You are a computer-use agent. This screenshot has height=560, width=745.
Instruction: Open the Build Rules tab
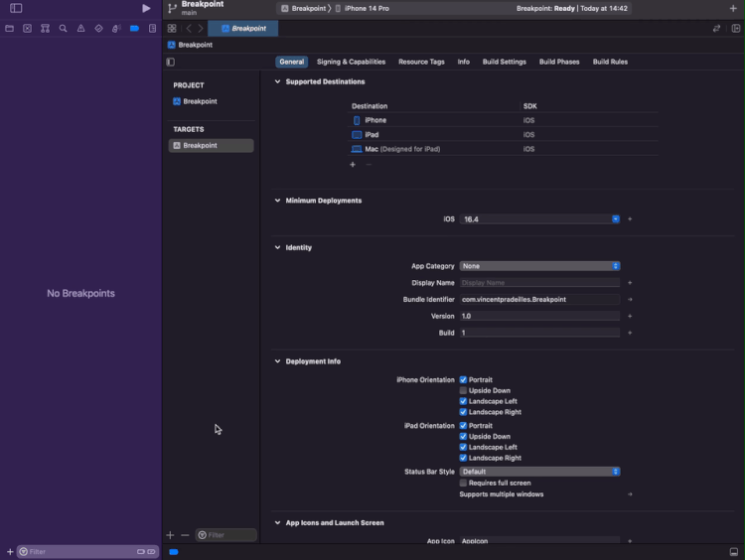tap(610, 62)
